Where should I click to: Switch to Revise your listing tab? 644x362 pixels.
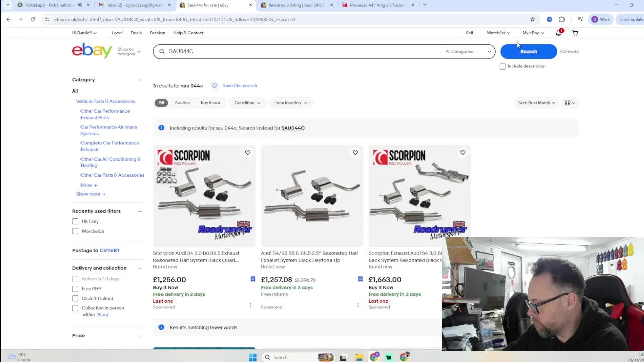(x=297, y=5)
